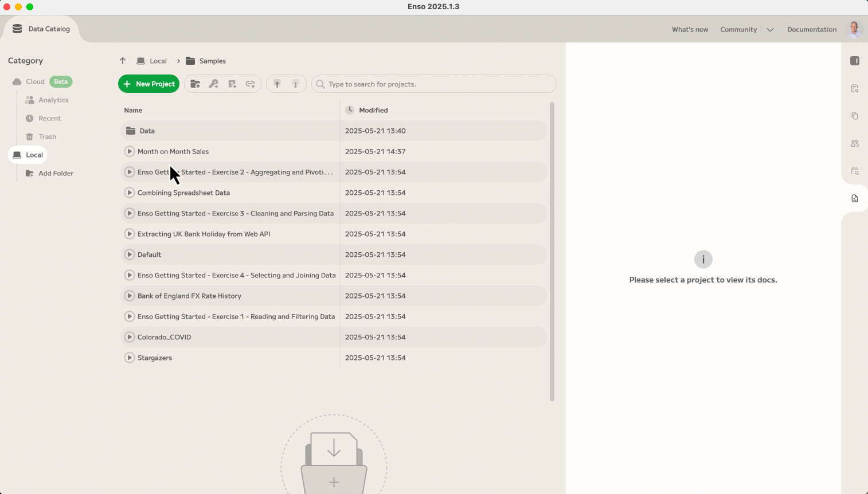This screenshot has height=494, width=868.
Task: Click play icon for Exercise 3 Cleaning project
Action: tap(130, 213)
